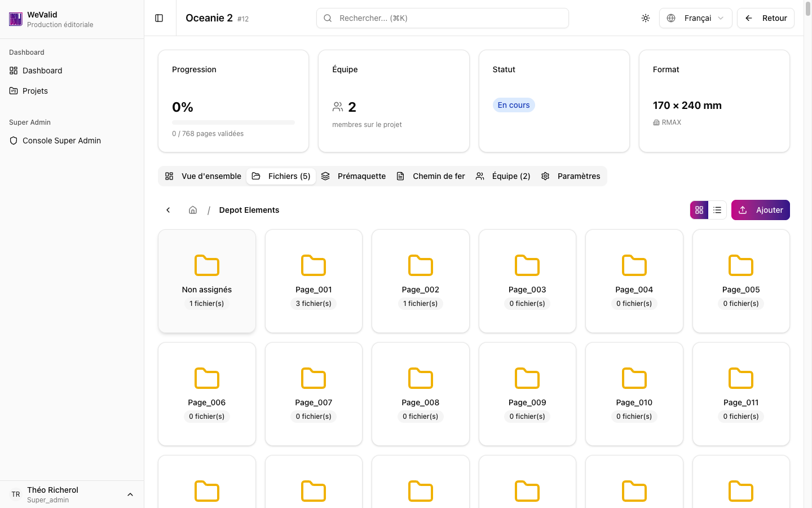Viewport: 812px width, 508px height.
Task: Open the Français language dropdown
Action: coord(695,17)
